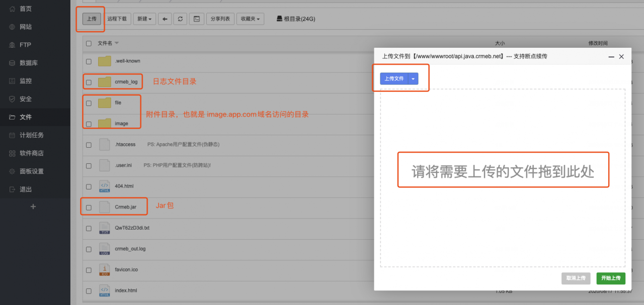Screen dimensions: 644x305
Task: Click the 远程下载 button
Action: click(117, 19)
